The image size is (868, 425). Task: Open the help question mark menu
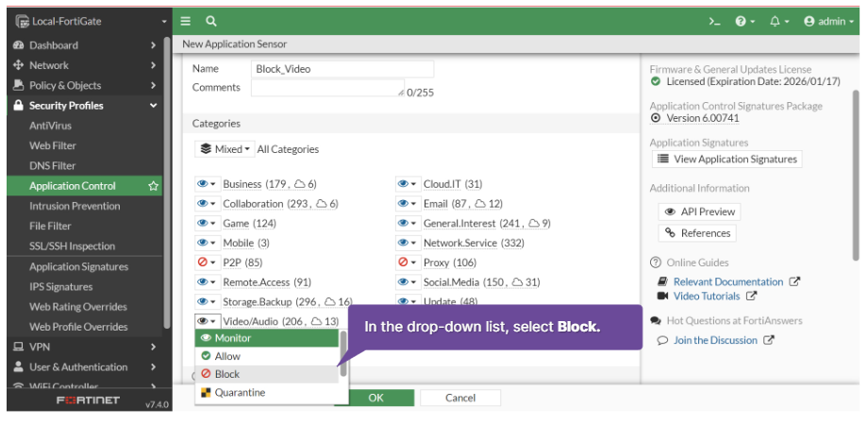click(x=745, y=22)
